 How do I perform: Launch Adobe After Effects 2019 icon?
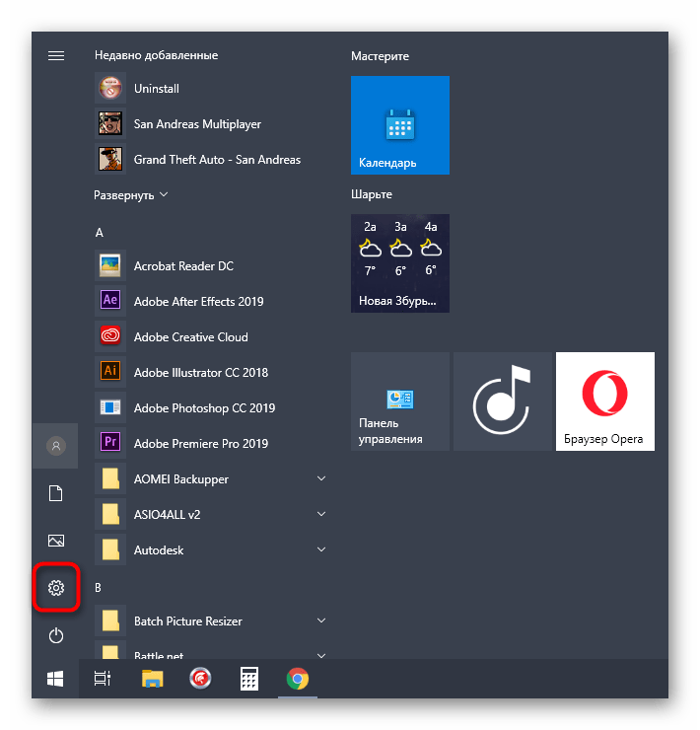(110, 301)
